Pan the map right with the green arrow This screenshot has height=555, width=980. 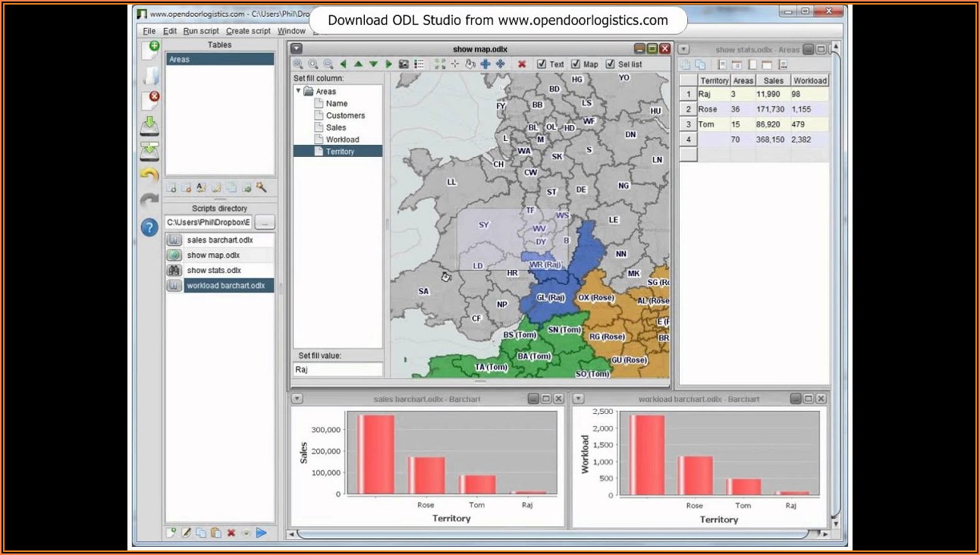tap(389, 64)
